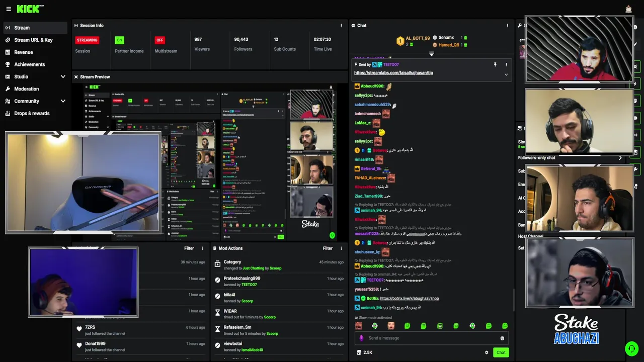Open the botrix.live shop link
The width and height of the screenshot is (644, 362).
click(410, 299)
